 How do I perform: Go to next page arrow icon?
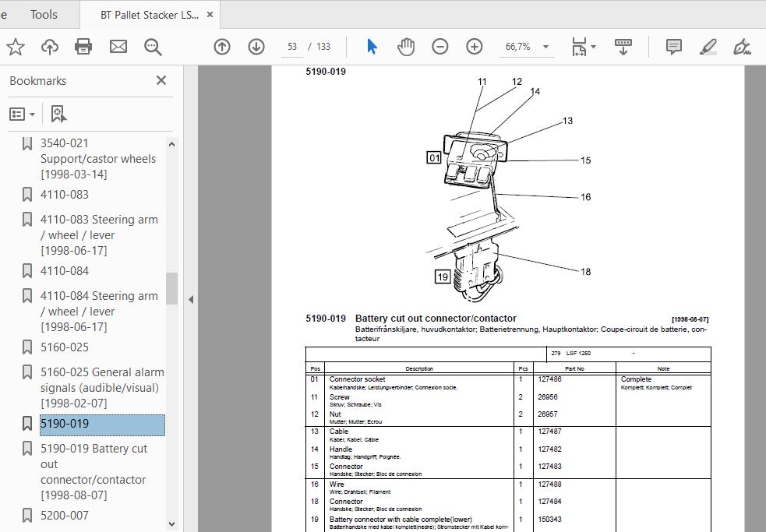[256, 47]
